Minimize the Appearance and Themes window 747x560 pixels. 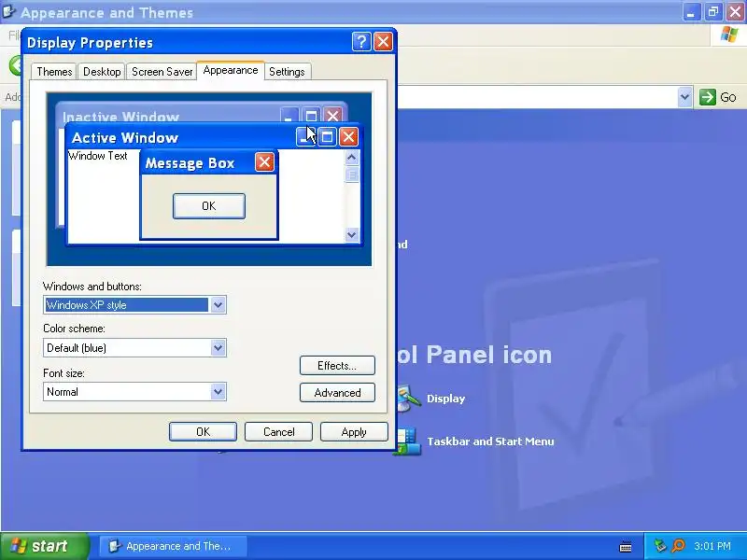click(x=691, y=12)
